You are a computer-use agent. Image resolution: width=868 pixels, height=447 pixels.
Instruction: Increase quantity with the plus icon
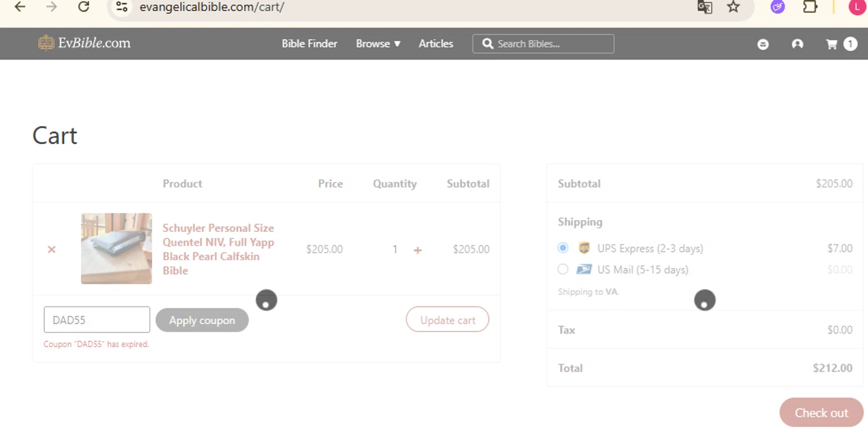pos(418,250)
